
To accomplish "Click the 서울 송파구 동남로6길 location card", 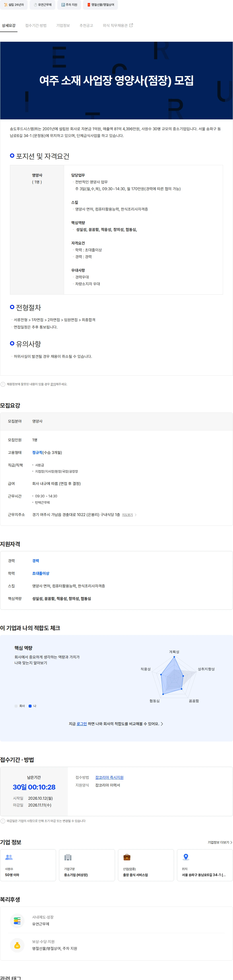I will (x=205, y=865).
